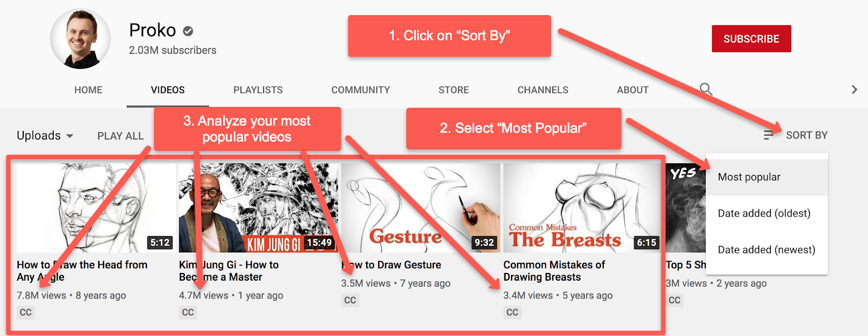868x336 pixels.
Task: Click CC badge under Drawing Breasts video
Action: point(512,312)
